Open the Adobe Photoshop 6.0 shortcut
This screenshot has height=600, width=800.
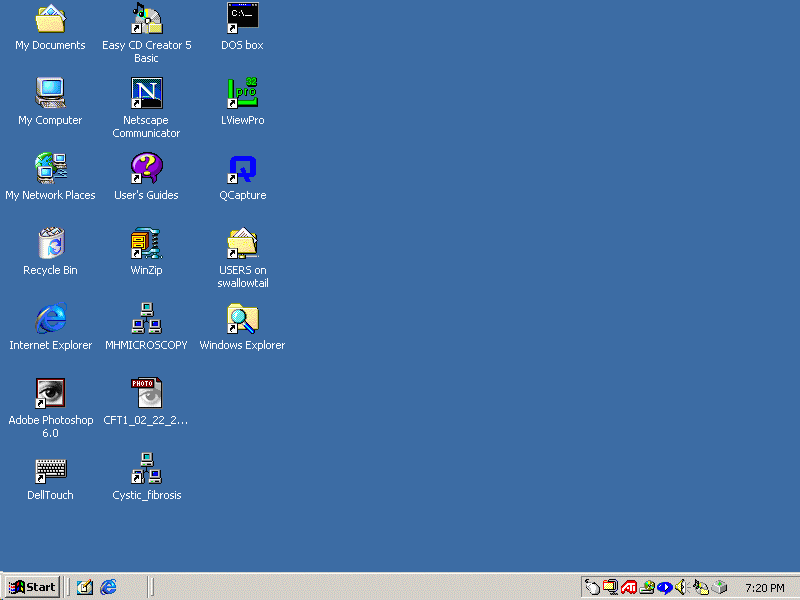(50, 393)
